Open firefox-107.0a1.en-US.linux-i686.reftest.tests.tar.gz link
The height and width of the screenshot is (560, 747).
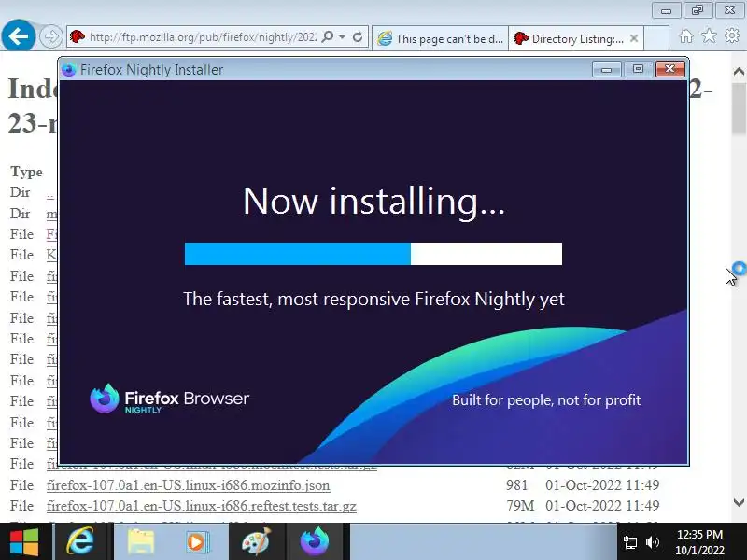202,506
